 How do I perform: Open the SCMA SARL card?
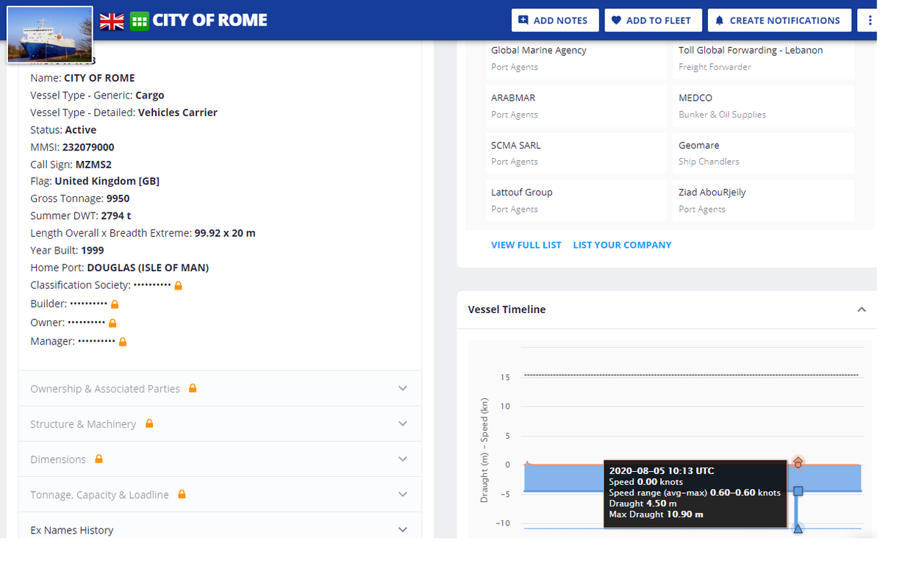click(x=576, y=153)
